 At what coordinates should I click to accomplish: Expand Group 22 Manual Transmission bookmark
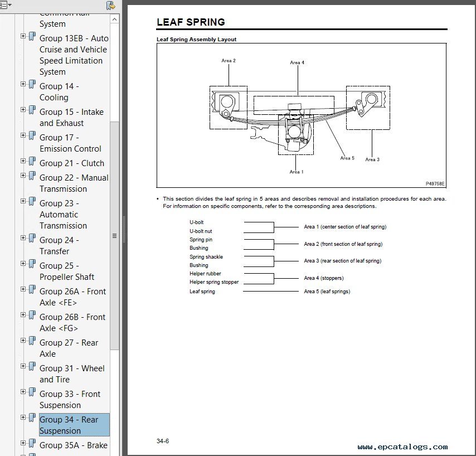point(23,176)
